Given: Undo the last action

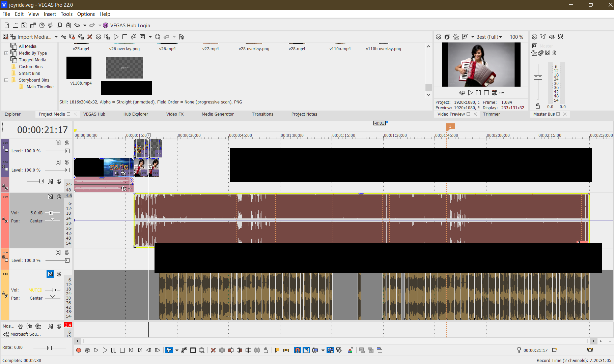Looking at the screenshot, I should [x=77, y=25].
